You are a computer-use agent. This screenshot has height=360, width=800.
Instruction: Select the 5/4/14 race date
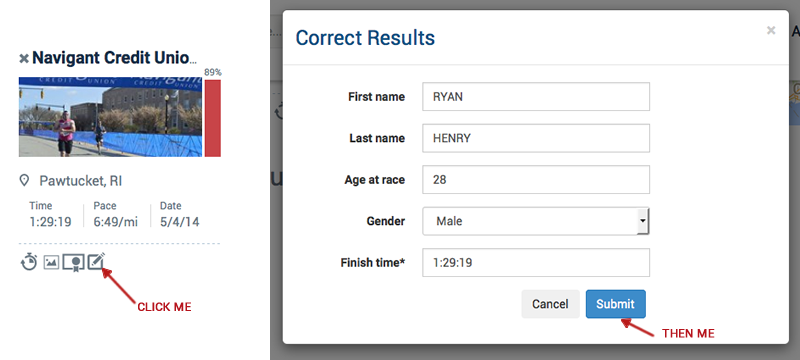(180, 222)
